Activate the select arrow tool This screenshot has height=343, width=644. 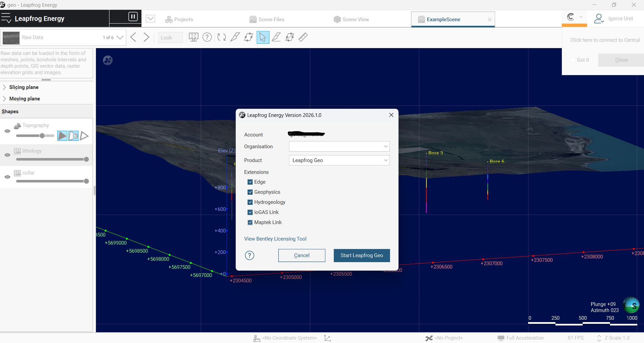[x=263, y=37]
